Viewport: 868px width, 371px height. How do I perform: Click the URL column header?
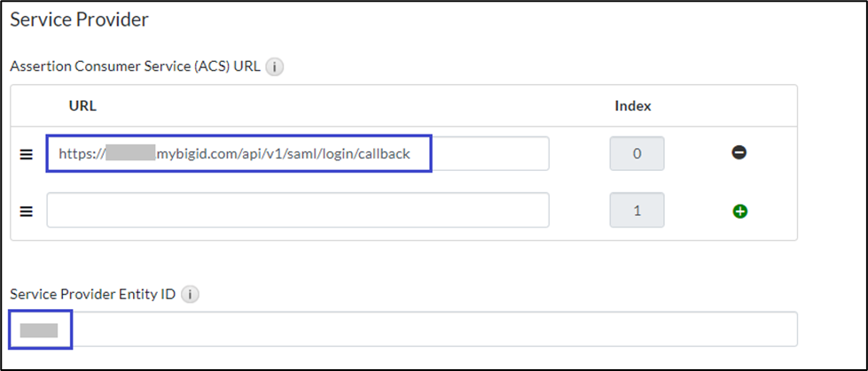82,106
